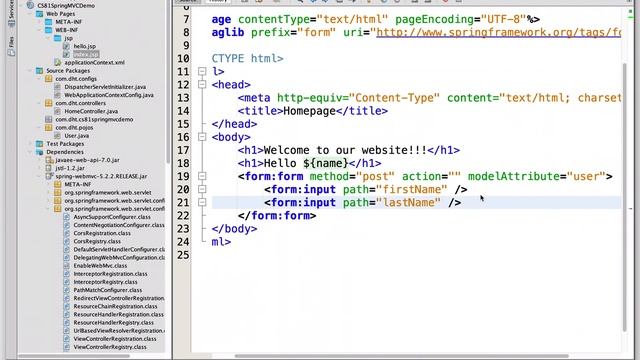The image size is (640, 360).
Task: Click the Web Pages folder icon
Action: point(39,13)
